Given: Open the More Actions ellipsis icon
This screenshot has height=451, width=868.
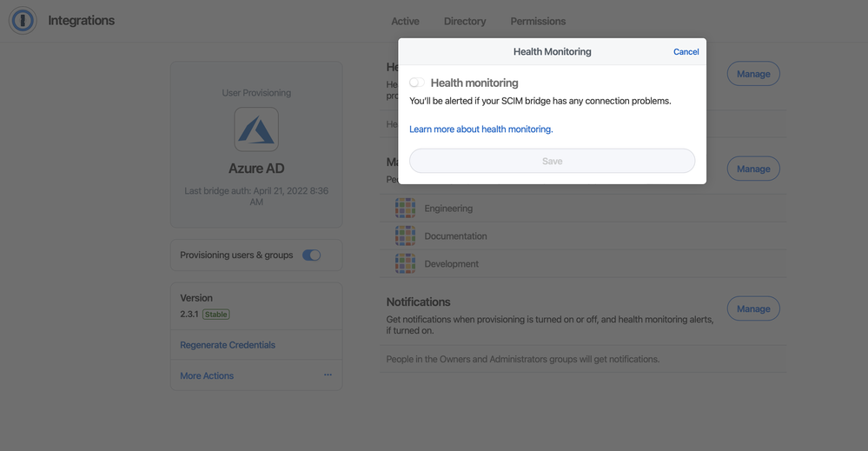Looking at the screenshot, I should [x=328, y=375].
